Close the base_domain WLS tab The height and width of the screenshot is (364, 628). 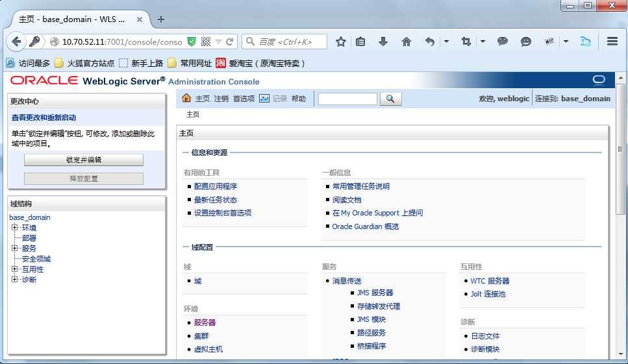(x=140, y=19)
